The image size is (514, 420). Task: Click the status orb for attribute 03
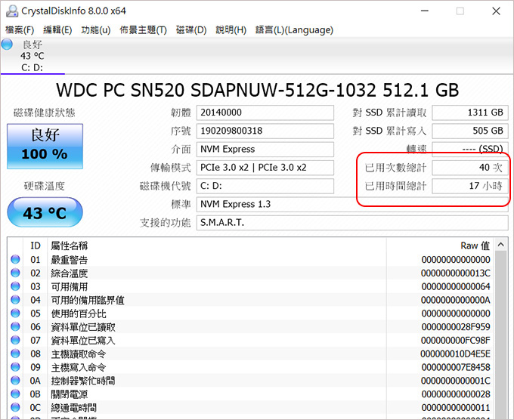coord(15,286)
